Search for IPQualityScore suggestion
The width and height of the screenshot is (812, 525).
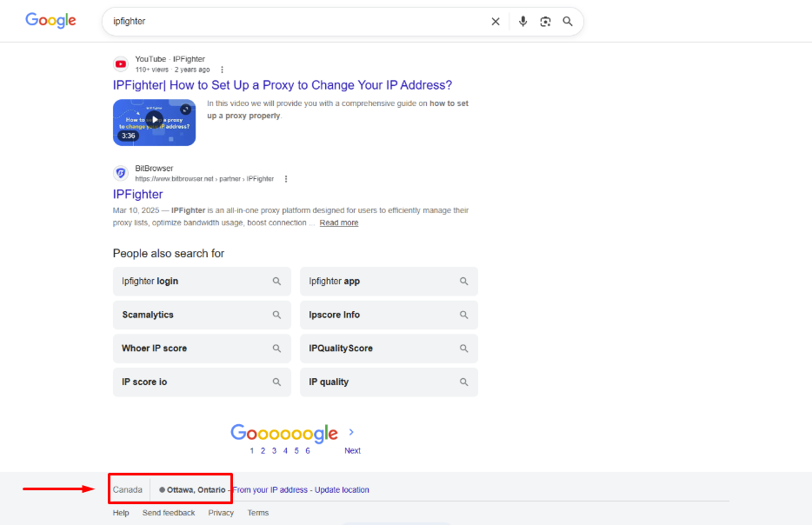[x=389, y=349]
